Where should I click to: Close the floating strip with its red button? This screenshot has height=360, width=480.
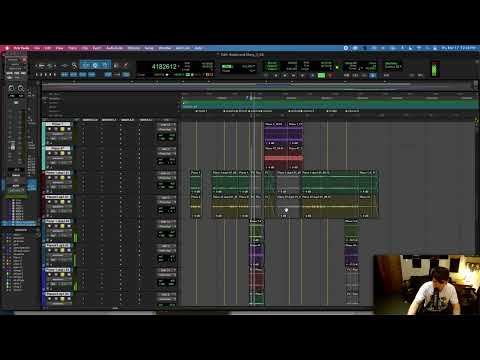click(x=24, y=60)
